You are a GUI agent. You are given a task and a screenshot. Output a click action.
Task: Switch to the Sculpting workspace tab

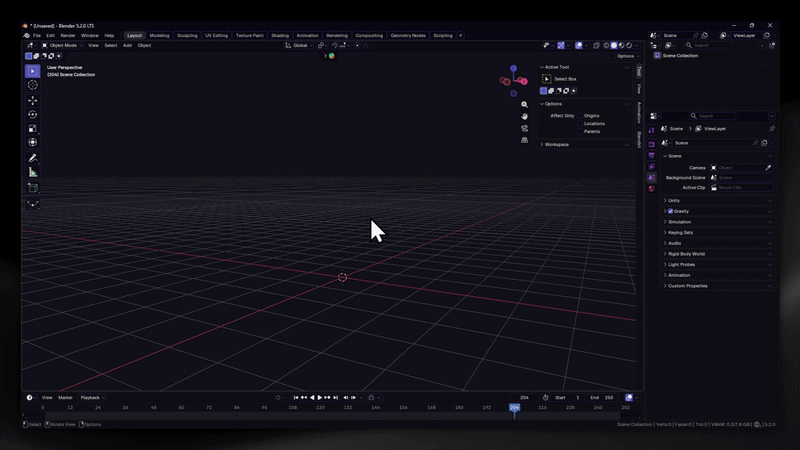[187, 36]
